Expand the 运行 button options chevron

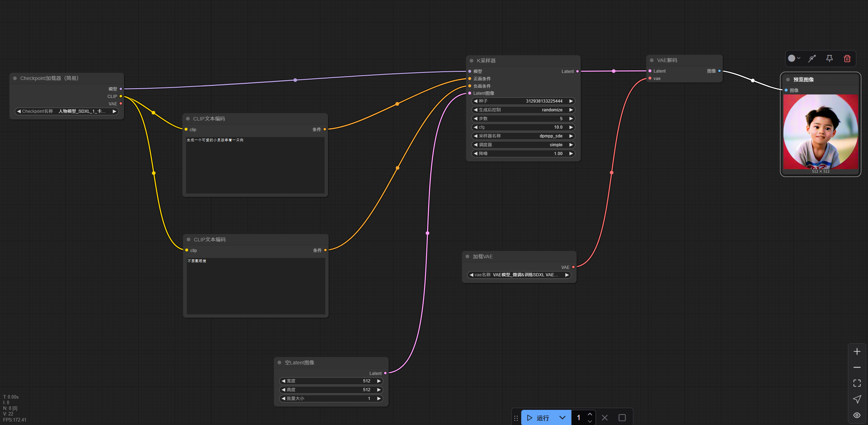[x=562, y=418]
